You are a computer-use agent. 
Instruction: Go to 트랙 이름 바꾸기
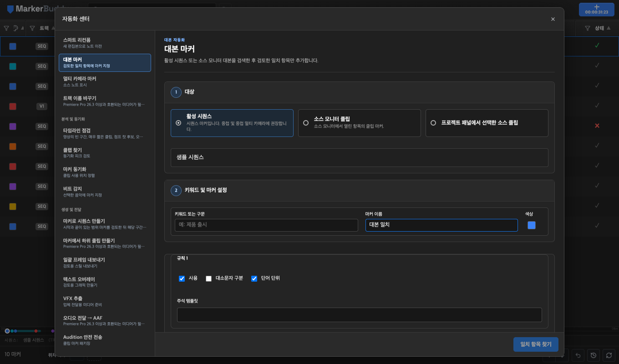pyautogui.click(x=105, y=101)
